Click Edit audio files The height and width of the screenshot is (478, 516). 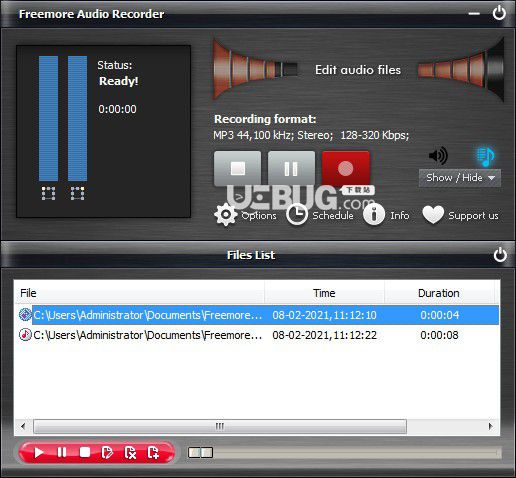358,70
